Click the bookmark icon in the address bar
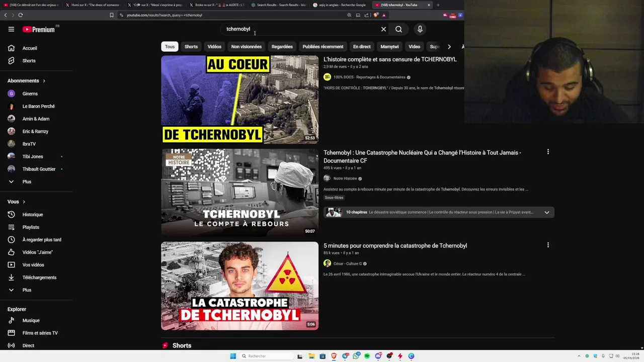The width and height of the screenshot is (644, 362). click(x=111, y=15)
